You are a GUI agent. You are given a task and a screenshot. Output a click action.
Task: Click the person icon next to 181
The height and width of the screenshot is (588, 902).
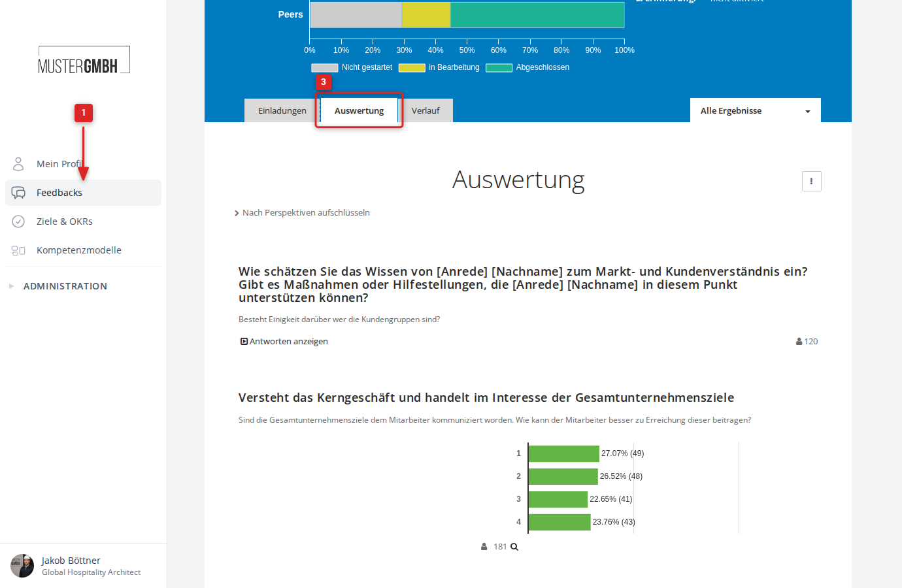pos(484,547)
